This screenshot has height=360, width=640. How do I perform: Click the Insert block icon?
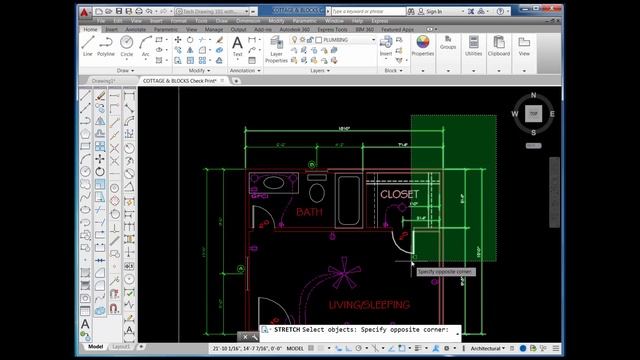point(386,46)
